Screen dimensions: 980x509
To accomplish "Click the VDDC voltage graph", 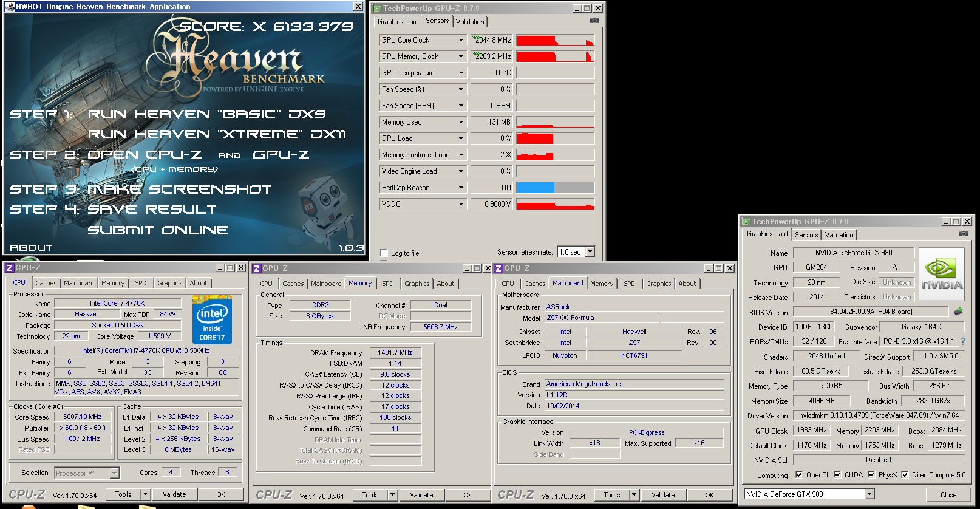I will [x=555, y=204].
